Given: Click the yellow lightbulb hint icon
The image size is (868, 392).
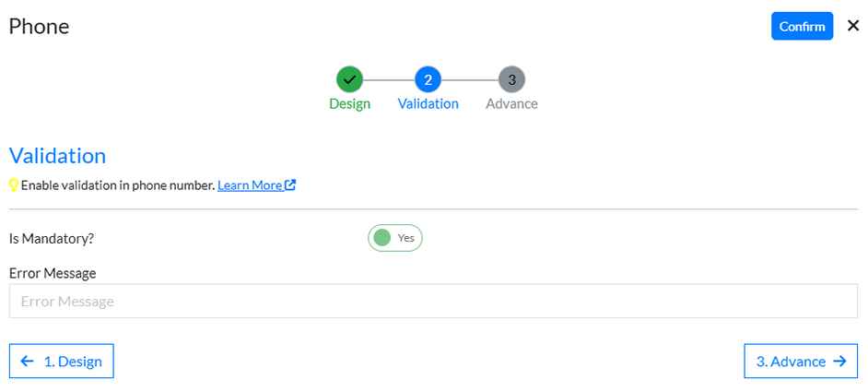Looking at the screenshot, I should (x=14, y=185).
